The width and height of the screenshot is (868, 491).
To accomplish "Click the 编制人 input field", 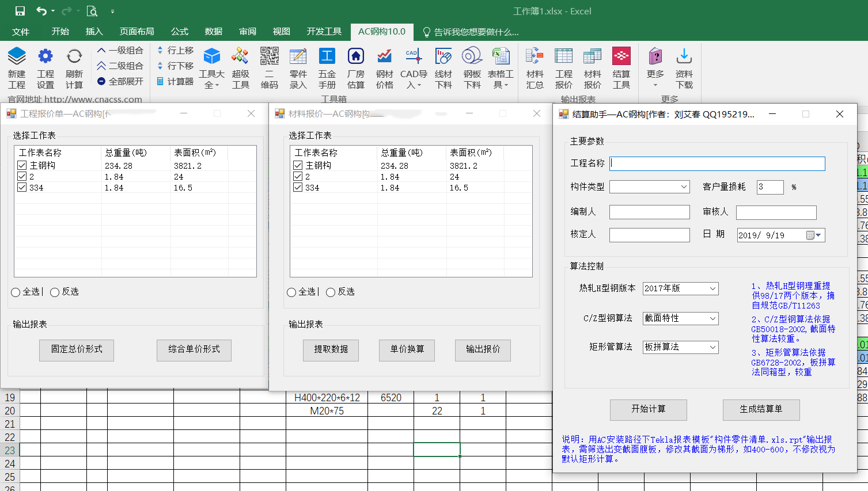I will tap(650, 212).
